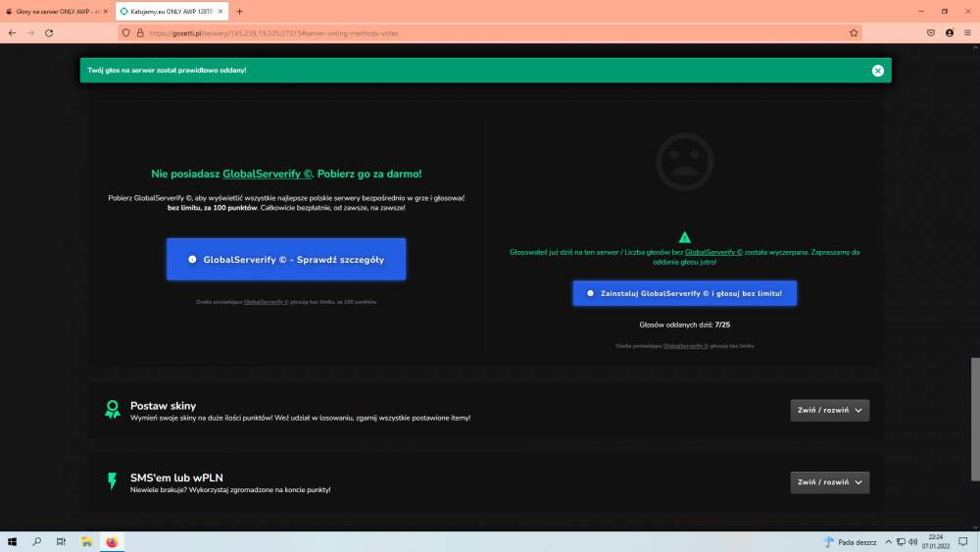The width and height of the screenshot is (980, 552).
Task: Dismiss the green vote confirmation banner
Action: pos(877,71)
